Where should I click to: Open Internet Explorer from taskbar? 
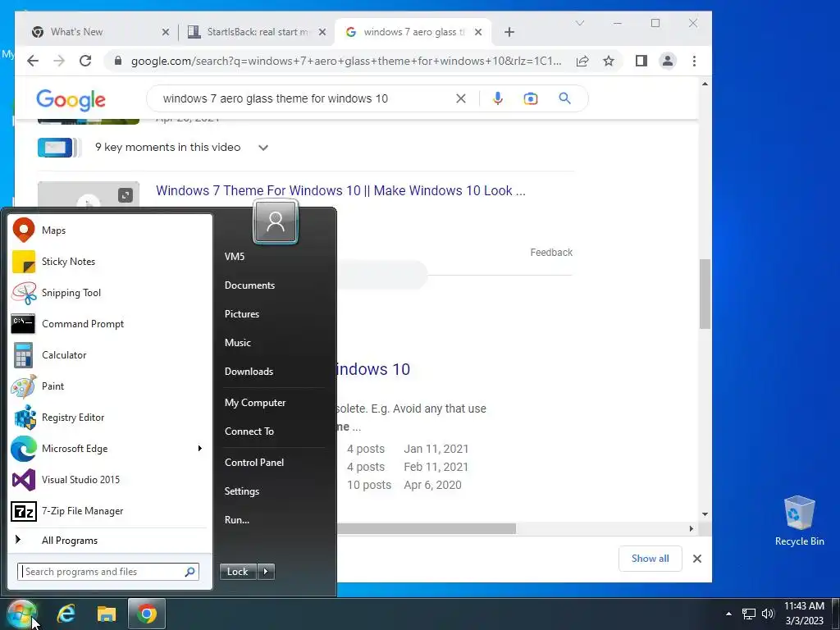[x=66, y=614]
